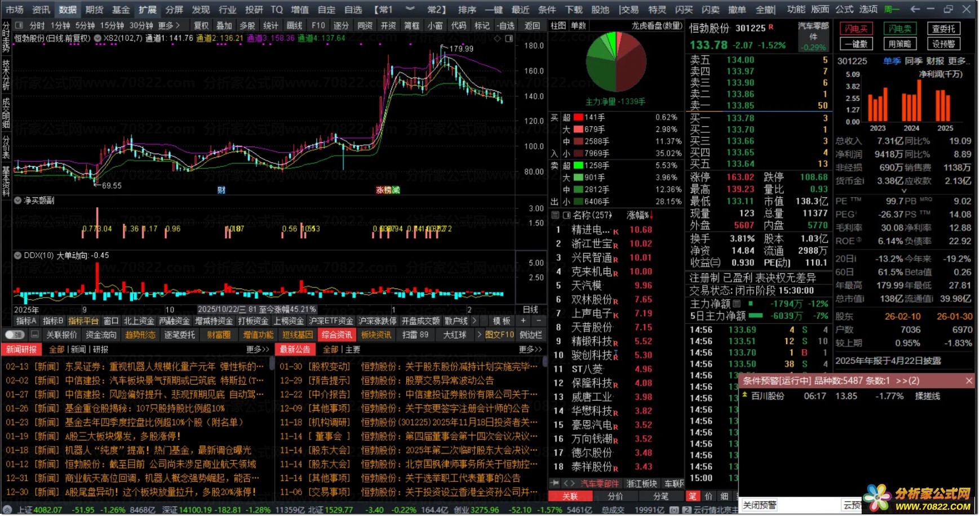Toggle the 强 switch in the lower toolbar
Image resolution: width=980 pixels, height=516 pixels.
point(14,335)
